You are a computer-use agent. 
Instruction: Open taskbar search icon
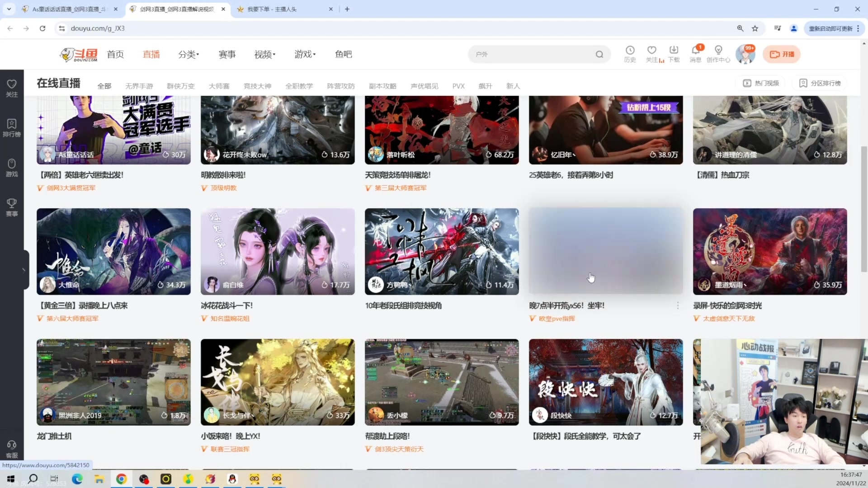pos(33,479)
